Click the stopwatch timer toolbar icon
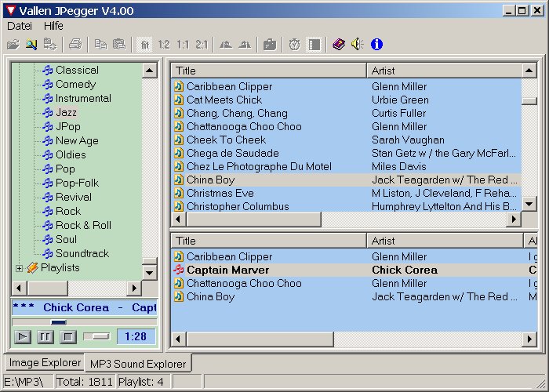The image size is (549, 392). [295, 45]
